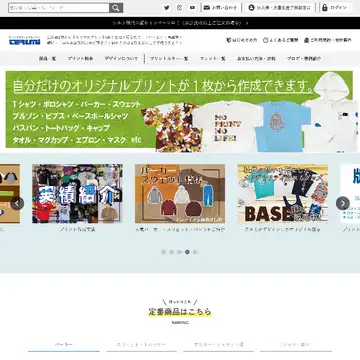Open the 商品一覧 menu item
360x360 pixels.
(x=48, y=58)
